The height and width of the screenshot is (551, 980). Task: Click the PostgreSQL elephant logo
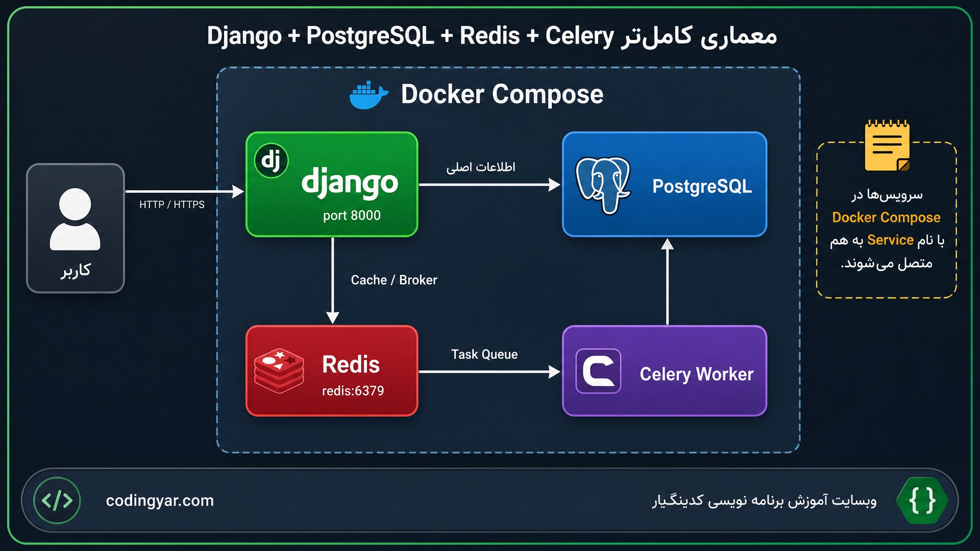603,185
